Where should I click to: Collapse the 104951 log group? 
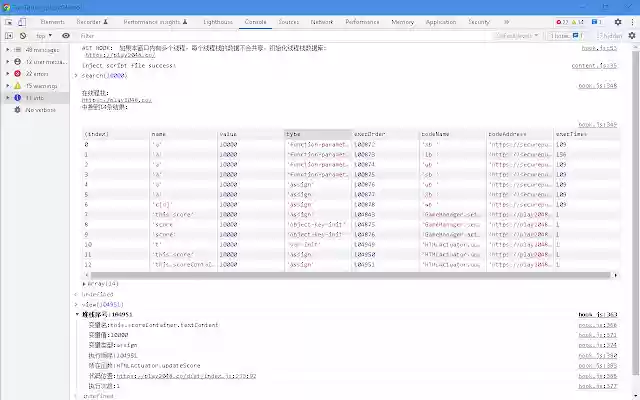coord(77,315)
